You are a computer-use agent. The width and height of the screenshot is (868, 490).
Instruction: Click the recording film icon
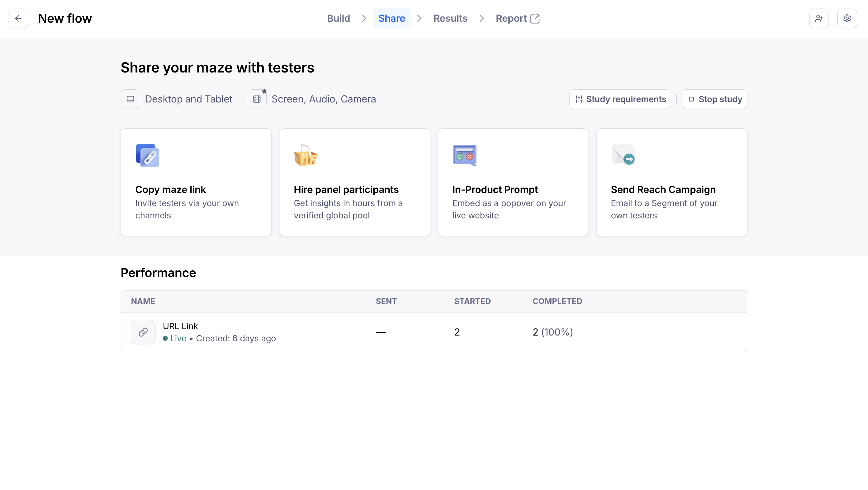tap(257, 99)
